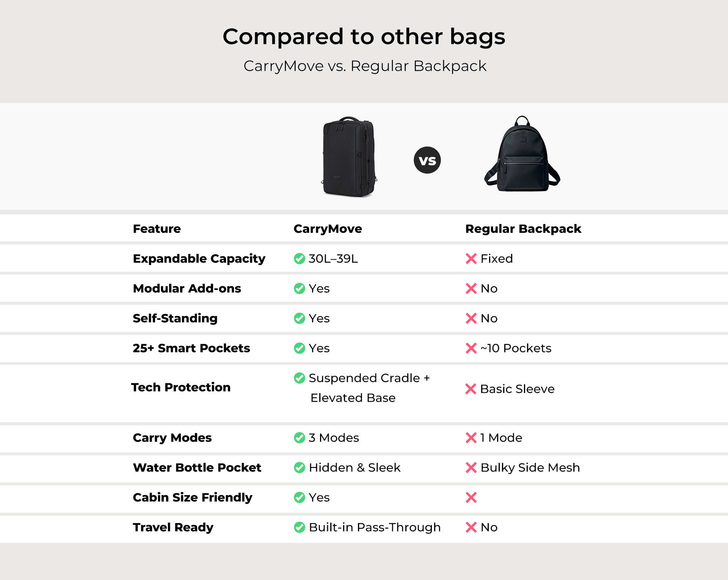This screenshot has width=728, height=580.
Task: Click the red X beside Basic Sleeve
Action: click(471, 389)
